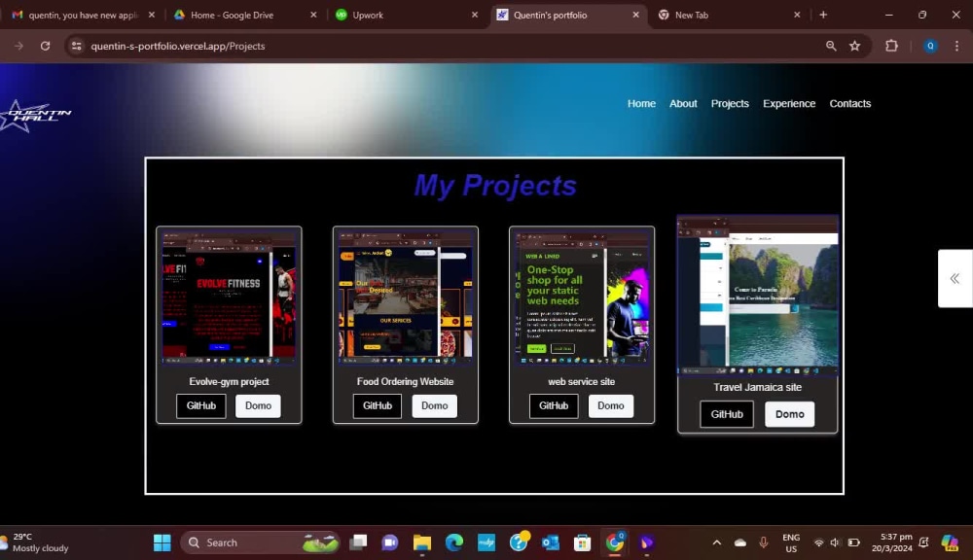Open the Contacts nav link
Screen dimensions: 973x560
pos(850,104)
